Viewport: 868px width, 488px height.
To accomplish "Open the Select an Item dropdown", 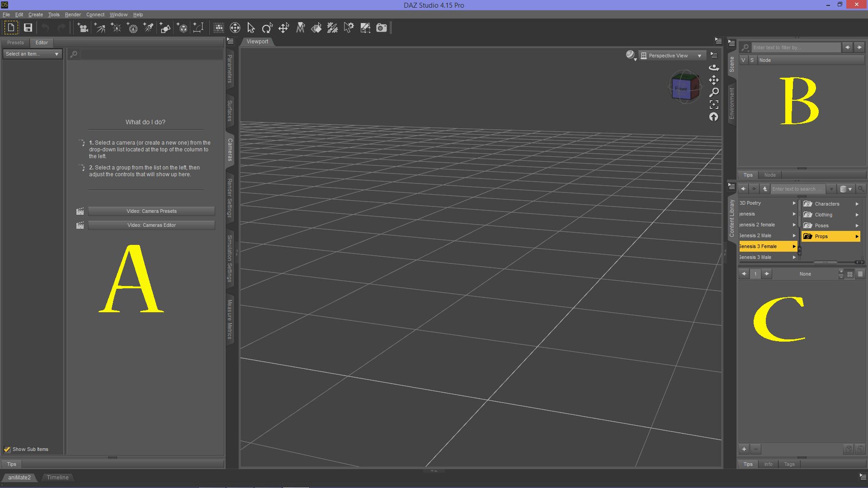I will (x=33, y=54).
